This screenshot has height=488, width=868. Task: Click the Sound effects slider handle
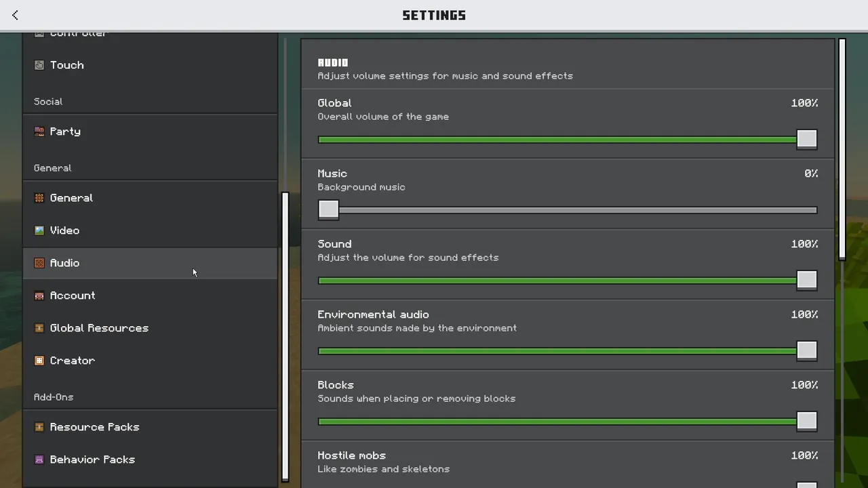pos(807,280)
